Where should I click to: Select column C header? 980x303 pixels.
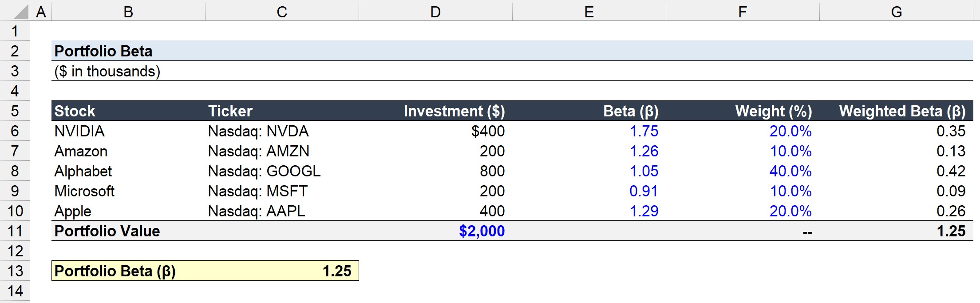[x=282, y=12]
